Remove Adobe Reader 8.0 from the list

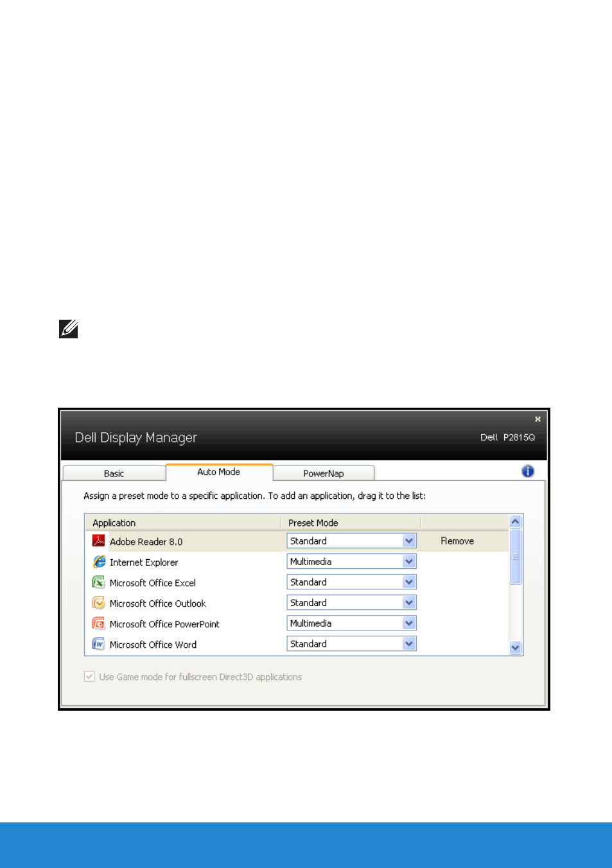click(x=457, y=541)
